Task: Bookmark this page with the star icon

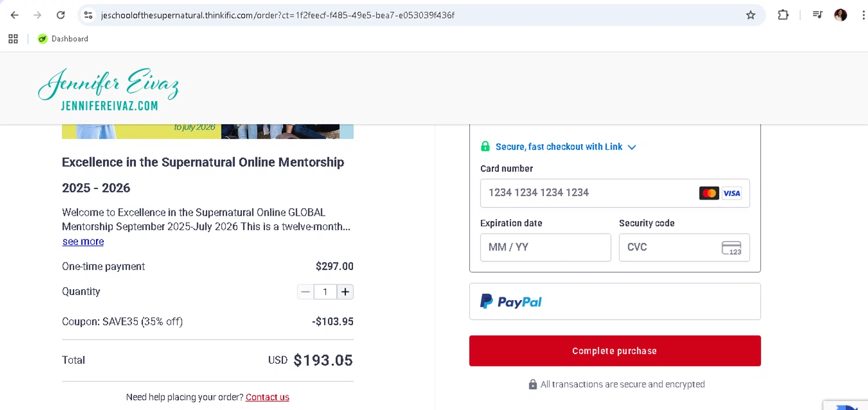Action: (x=751, y=15)
